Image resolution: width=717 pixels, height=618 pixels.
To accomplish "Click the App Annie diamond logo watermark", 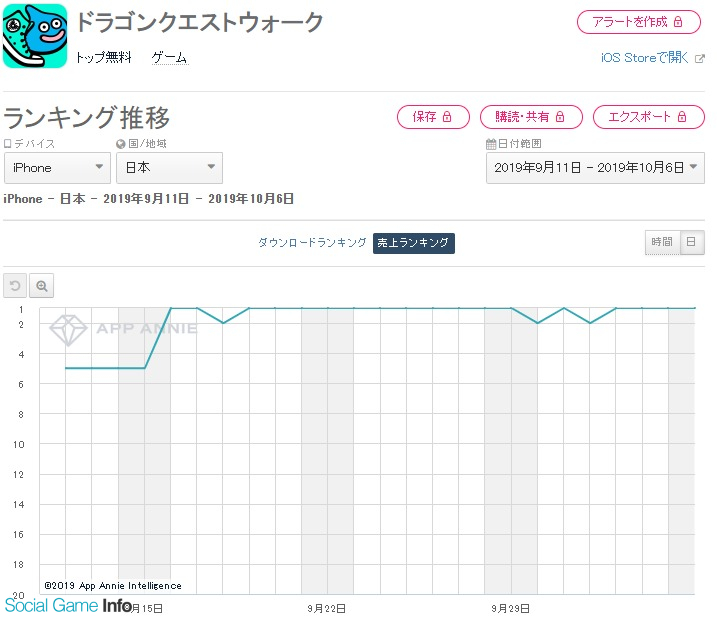I will tap(69, 328).
